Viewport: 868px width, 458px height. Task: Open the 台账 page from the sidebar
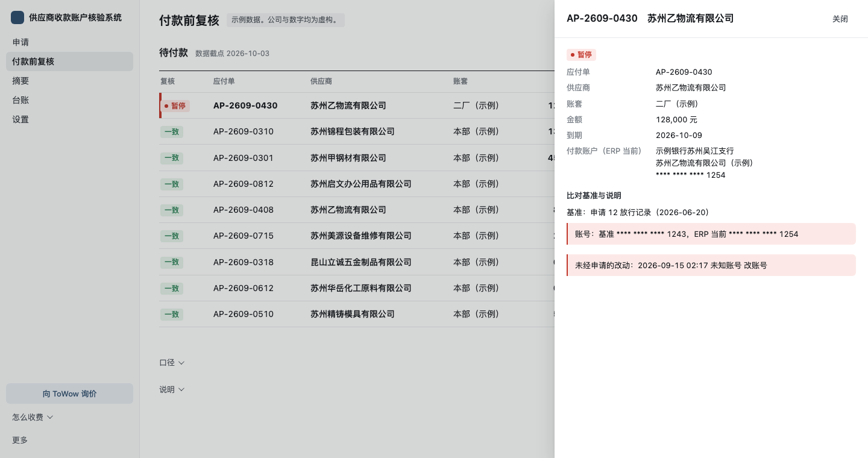pyautogui.click(x=69, y=100)
